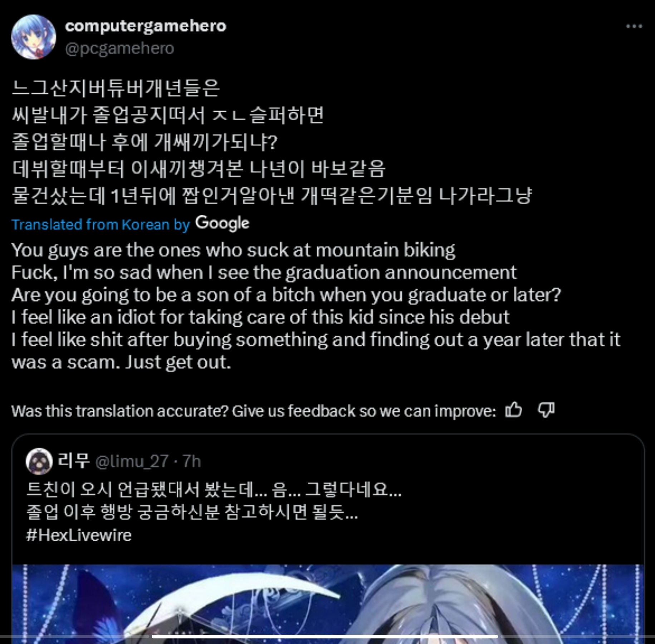Click the English translated tweet text
The width and height of the screenshot is (655, 644).
pos(316,306)
